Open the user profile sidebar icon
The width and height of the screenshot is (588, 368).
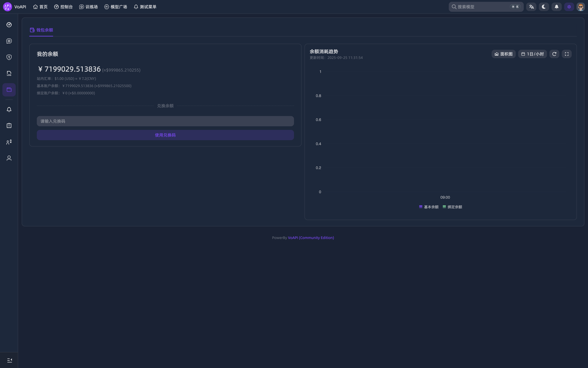tap(9, 158)
